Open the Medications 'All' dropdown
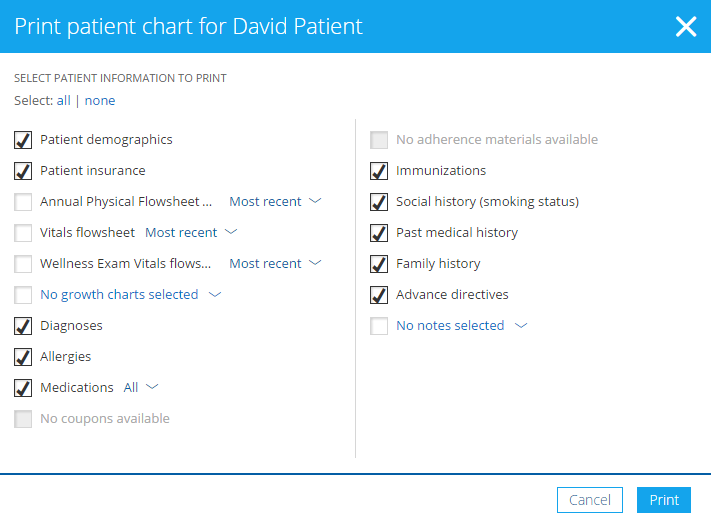The image size is (711, 517). pyautogui.click(x=141, y=388)
